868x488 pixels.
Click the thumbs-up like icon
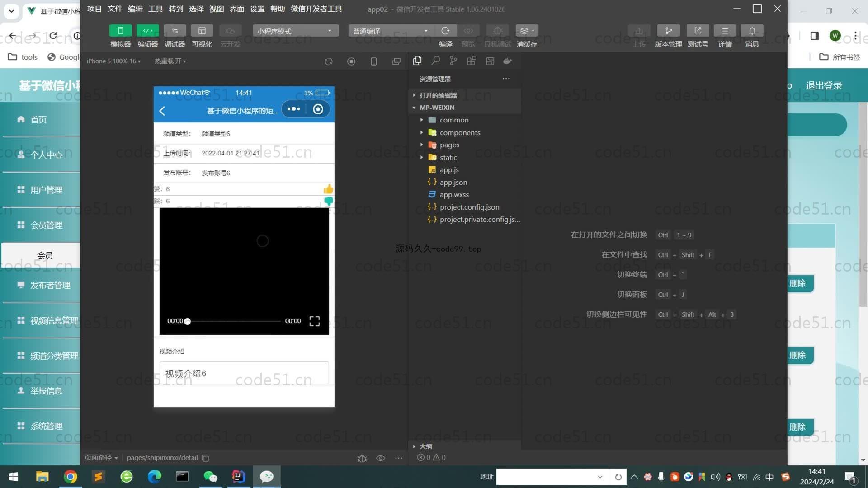328,189
